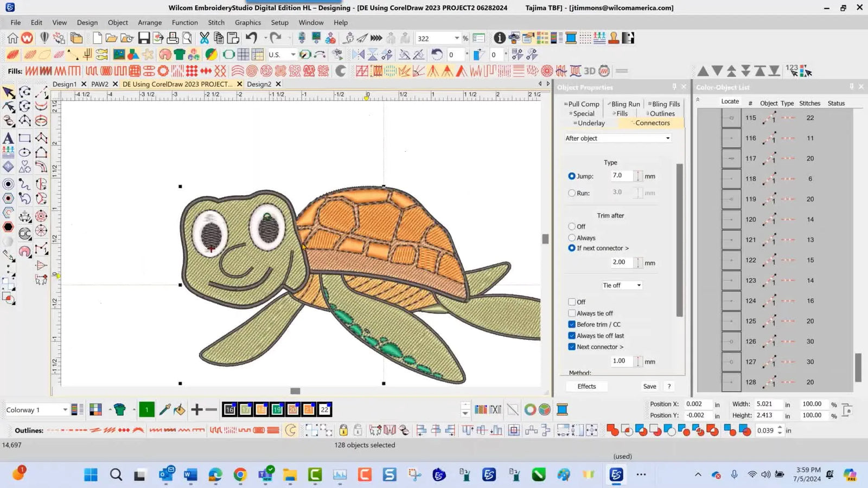Click the Effects button
The image size is (868, 488).
[586, 387]
